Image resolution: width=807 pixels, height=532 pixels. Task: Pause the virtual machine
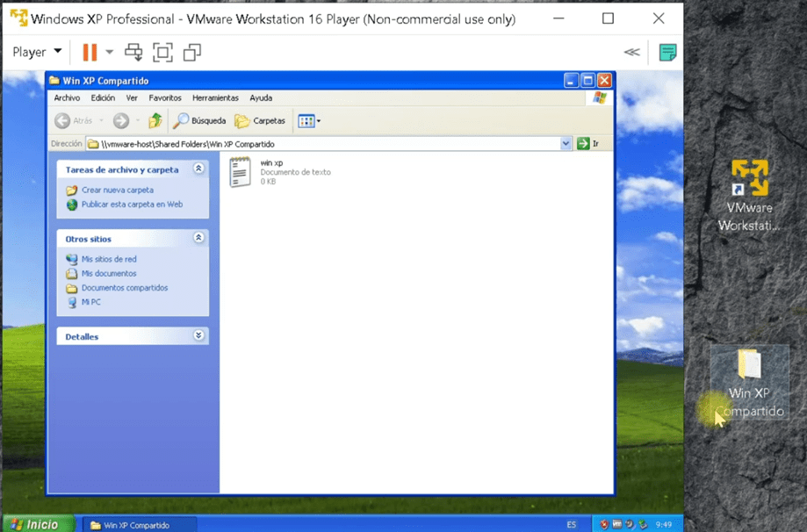pos(90,52)
